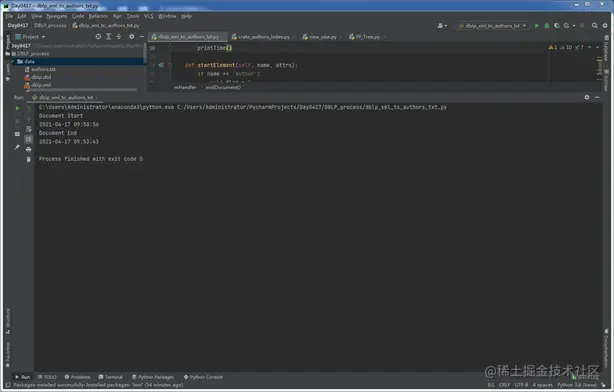The image size is (614, 392).
Task: Open the Project view selector dropdown
Action: pyautogui.click(x=31, y=36)
